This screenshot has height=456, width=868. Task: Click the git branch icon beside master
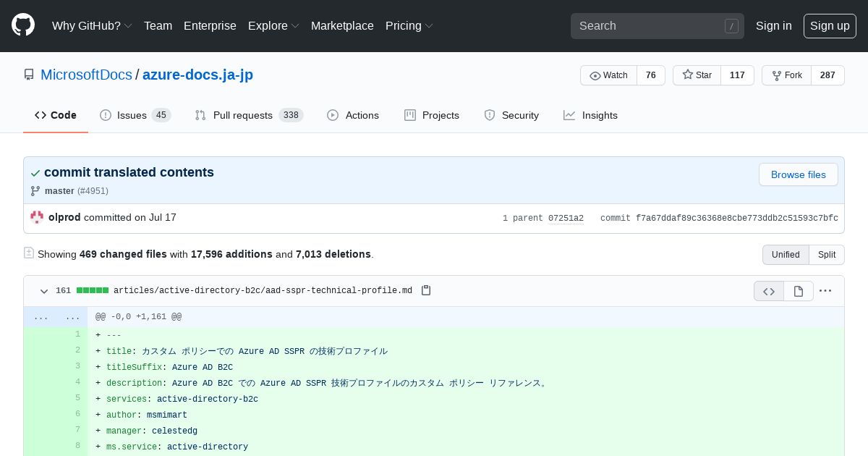click(x=35, y=191)
